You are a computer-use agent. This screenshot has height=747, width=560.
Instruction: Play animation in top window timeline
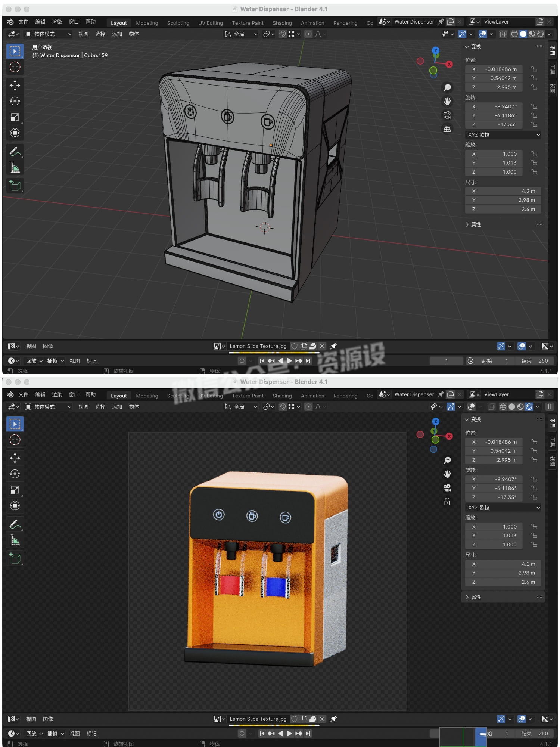click(x=289, y=361)
